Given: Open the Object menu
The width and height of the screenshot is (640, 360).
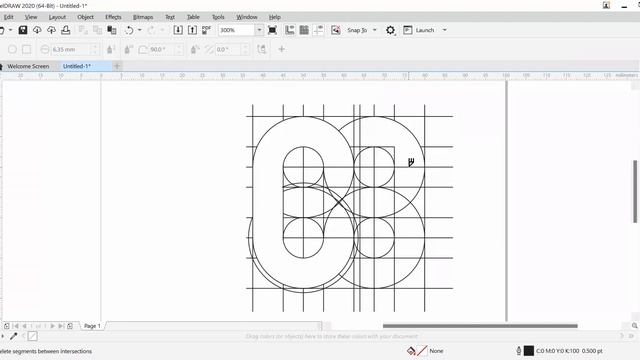Looking at the screenshot, I should pyautogui.click(x=85, y=17).
